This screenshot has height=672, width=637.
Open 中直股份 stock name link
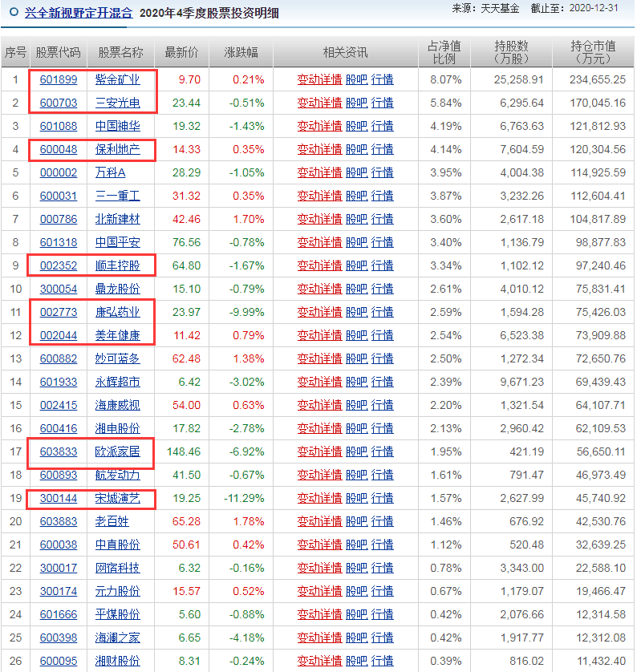(x=117, y=544)
